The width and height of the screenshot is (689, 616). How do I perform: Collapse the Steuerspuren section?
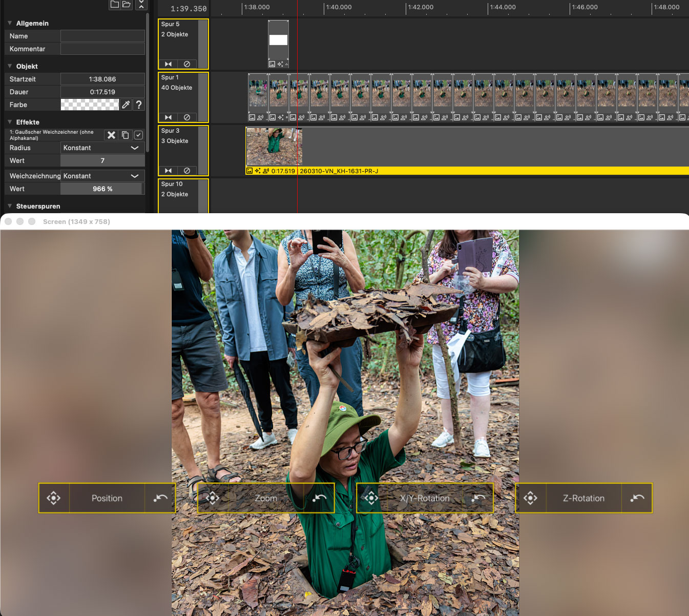pyautogui.click(x=10, y=206)
